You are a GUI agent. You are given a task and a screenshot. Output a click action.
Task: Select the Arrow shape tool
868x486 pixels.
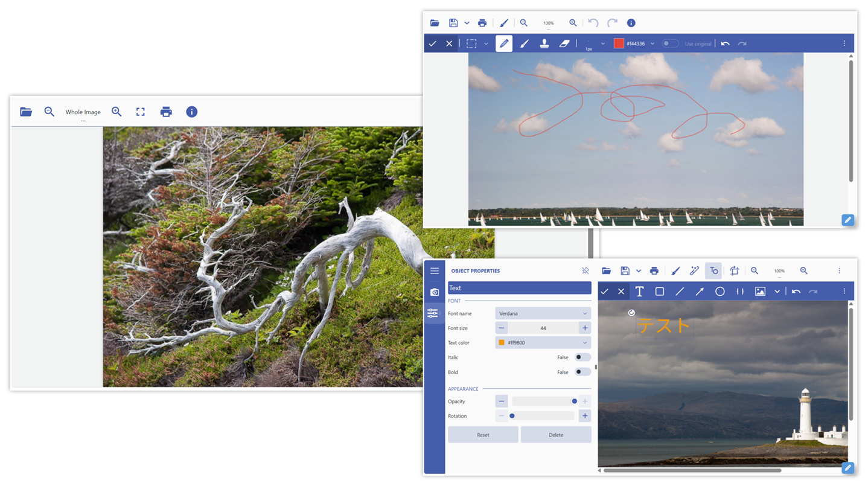700,292
